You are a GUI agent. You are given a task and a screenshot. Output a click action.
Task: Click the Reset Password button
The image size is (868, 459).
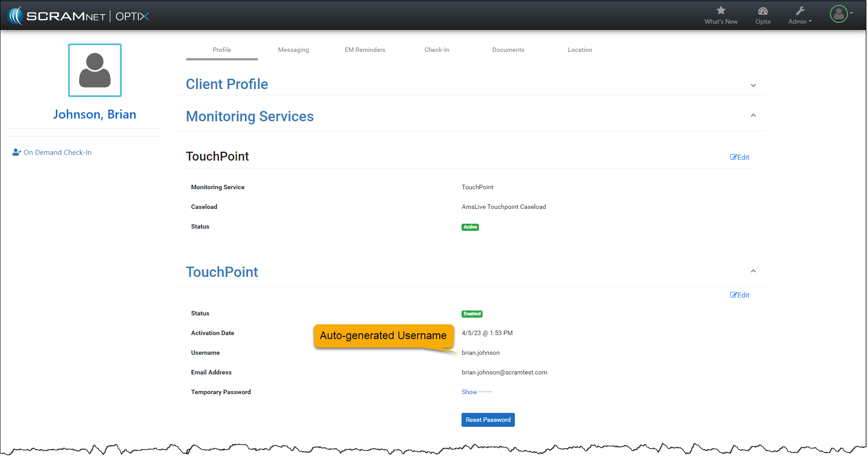coord(488,420)
